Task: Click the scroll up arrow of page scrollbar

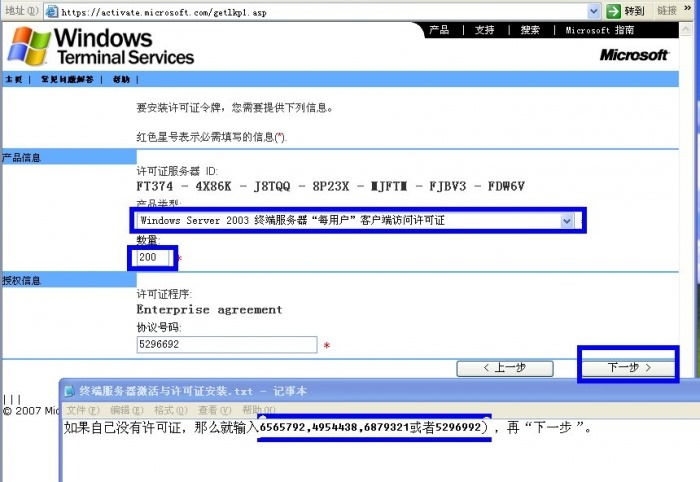Action: pos(685,30)
